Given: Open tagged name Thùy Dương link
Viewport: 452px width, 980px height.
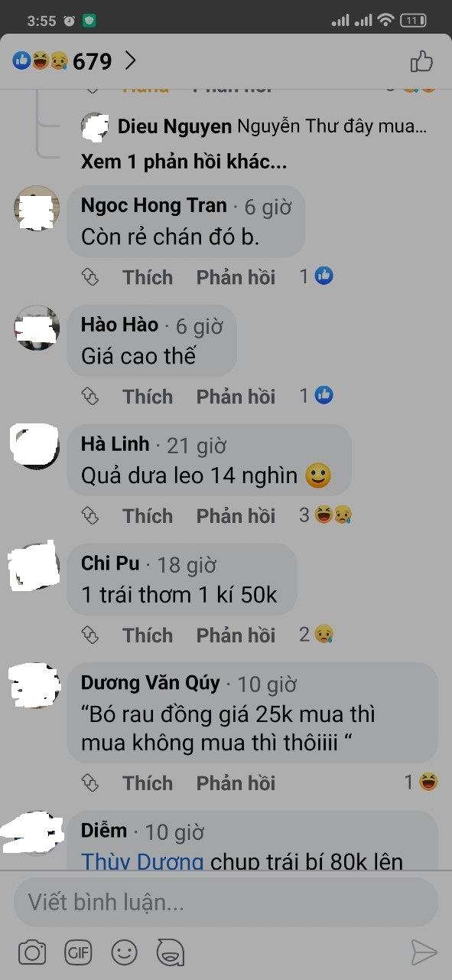Looking at the screenshot, I should 142,861.
